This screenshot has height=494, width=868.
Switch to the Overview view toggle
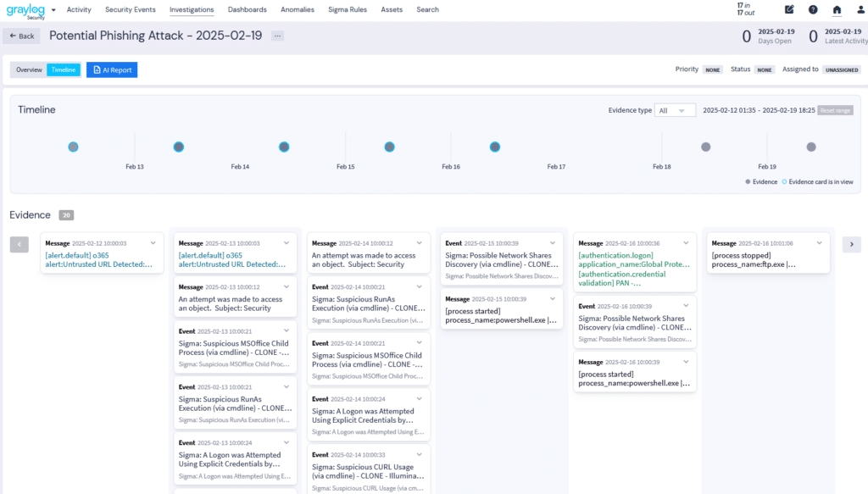(29, 70)
